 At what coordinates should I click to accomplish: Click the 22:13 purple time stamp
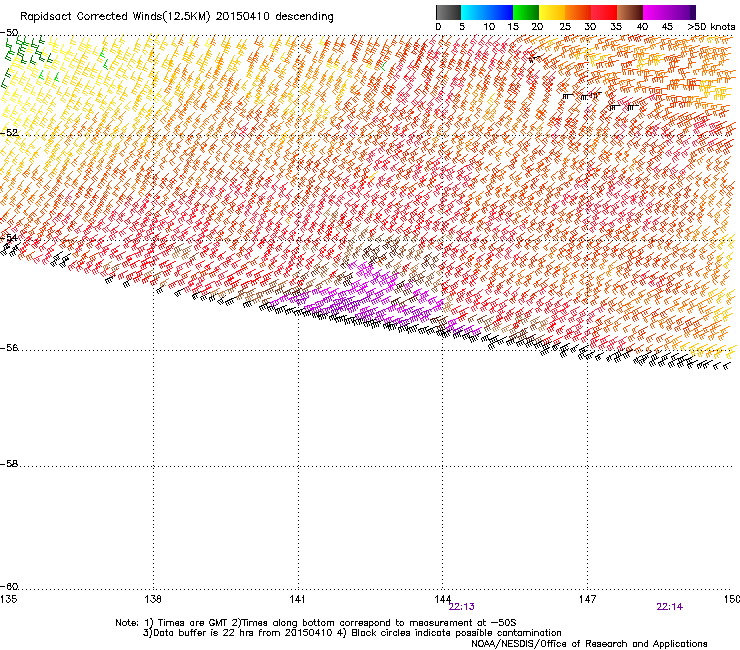point(461,607)
